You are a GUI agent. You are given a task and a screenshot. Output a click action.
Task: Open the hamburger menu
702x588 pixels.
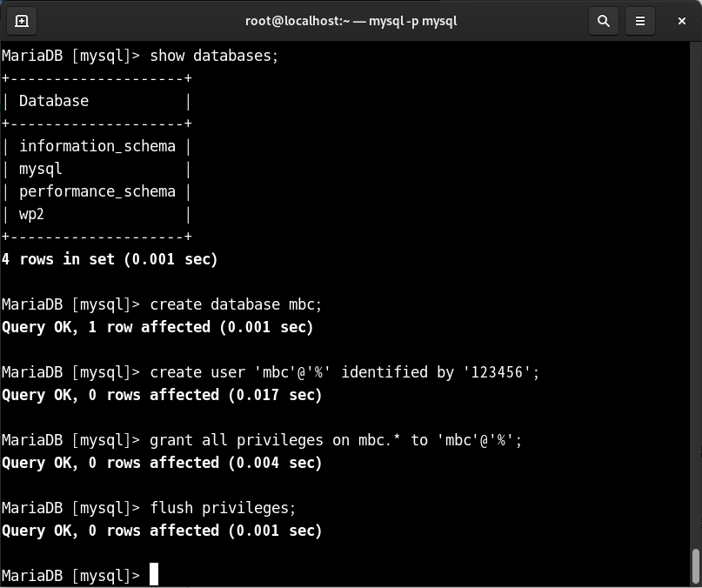click(x=640, y=21)
